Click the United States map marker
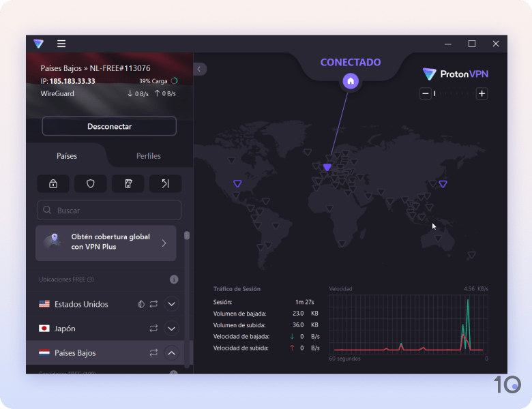This screenshot has height=409, width=532. [x=237, y=183]
